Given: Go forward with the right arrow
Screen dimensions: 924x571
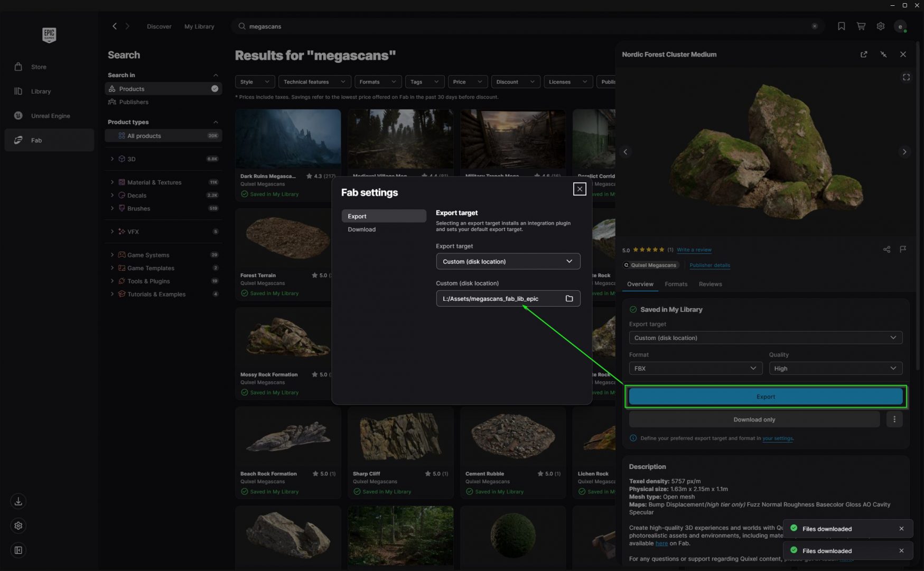Looking at the screenshot, I should click(x=127, y=26).
